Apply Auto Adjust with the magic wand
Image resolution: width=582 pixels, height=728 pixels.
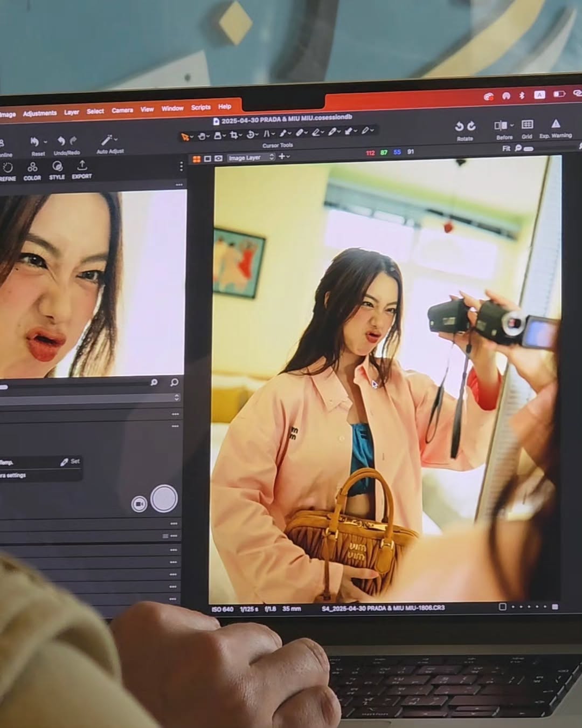click(x=106, y=140)
